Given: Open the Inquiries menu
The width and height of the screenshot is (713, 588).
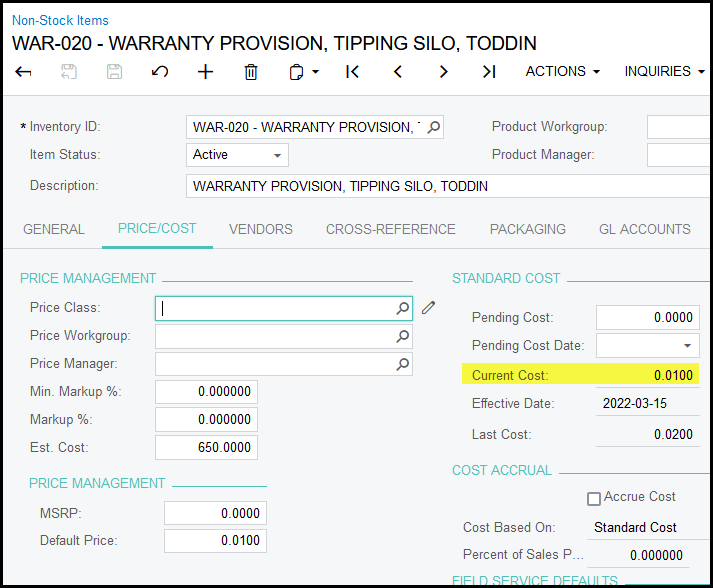Looking at the screenshot, I should [663, 72].
